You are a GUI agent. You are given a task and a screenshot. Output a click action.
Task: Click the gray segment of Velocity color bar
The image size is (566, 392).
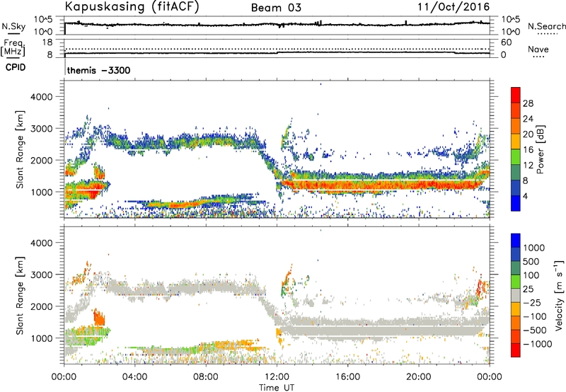point(516,295)
